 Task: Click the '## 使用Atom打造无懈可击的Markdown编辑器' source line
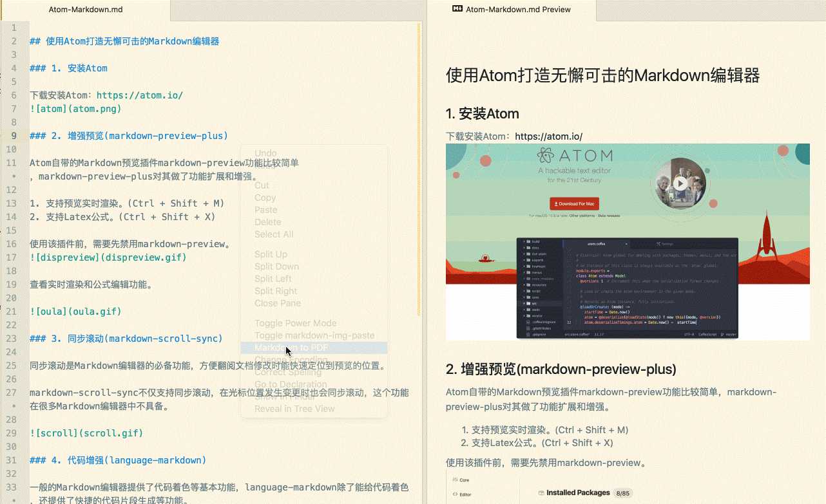click(x=124, y=41)
